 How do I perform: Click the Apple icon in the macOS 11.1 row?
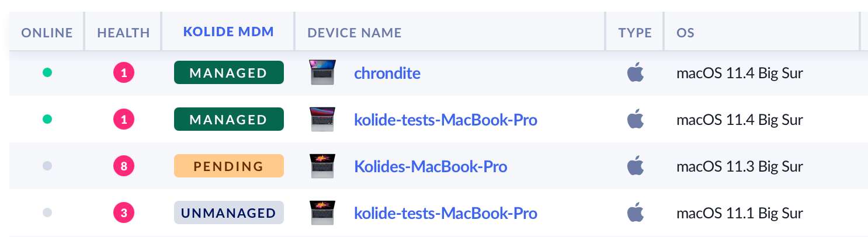(635, 213)
